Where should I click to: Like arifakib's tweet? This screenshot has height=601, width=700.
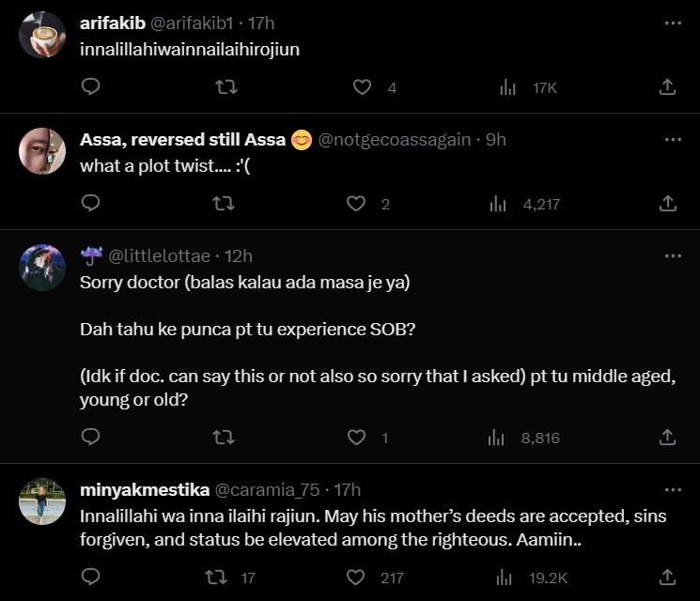pyautogui.click(x=362, y=87)
